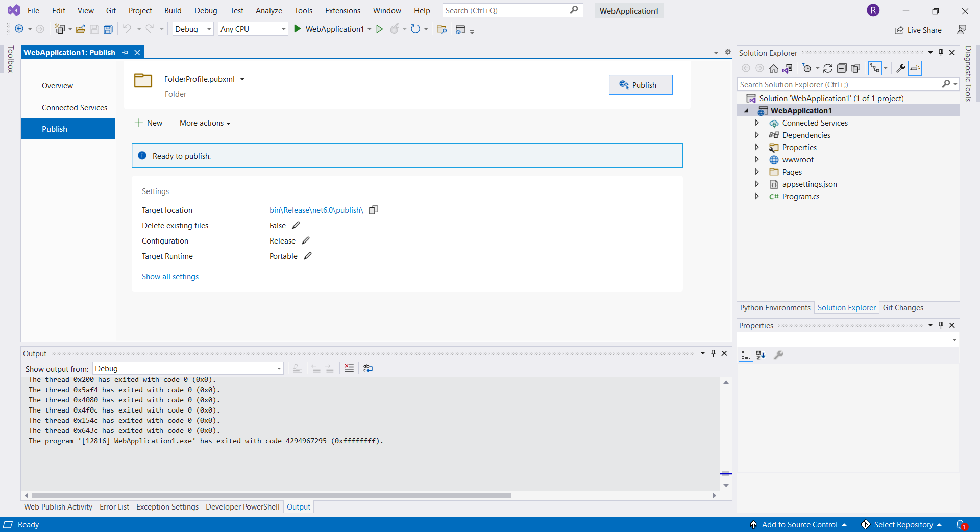This screenshot has width=980, height=532.
Task: Open the Extensions menu
Action: (x=342, y=11)
